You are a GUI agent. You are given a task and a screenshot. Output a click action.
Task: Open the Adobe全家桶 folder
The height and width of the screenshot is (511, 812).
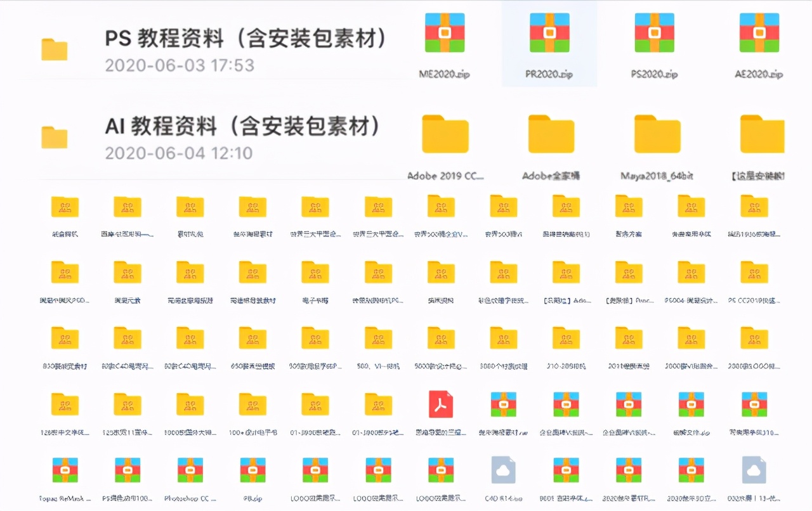[551, 133]
